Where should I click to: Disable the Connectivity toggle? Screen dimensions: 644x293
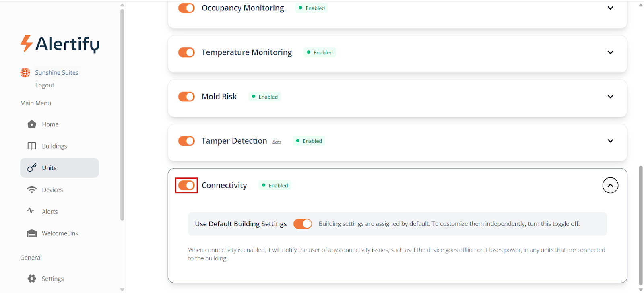(x=186, y=185)
